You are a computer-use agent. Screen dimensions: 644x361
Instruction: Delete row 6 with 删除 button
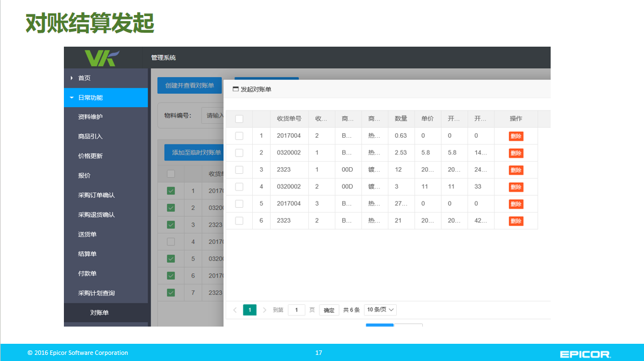[x=516, y=221]
